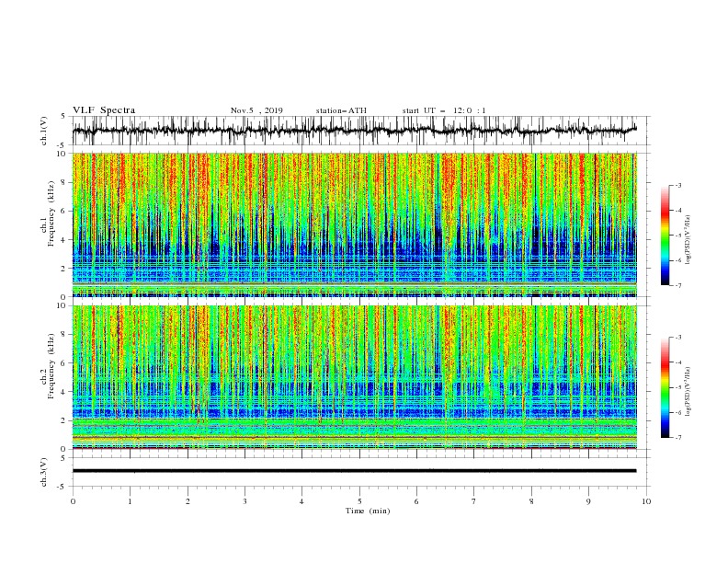Screen dimensions: 728x563
Task: Click the "-3" label on lower colorbar
Action: [x=677, y=338]
